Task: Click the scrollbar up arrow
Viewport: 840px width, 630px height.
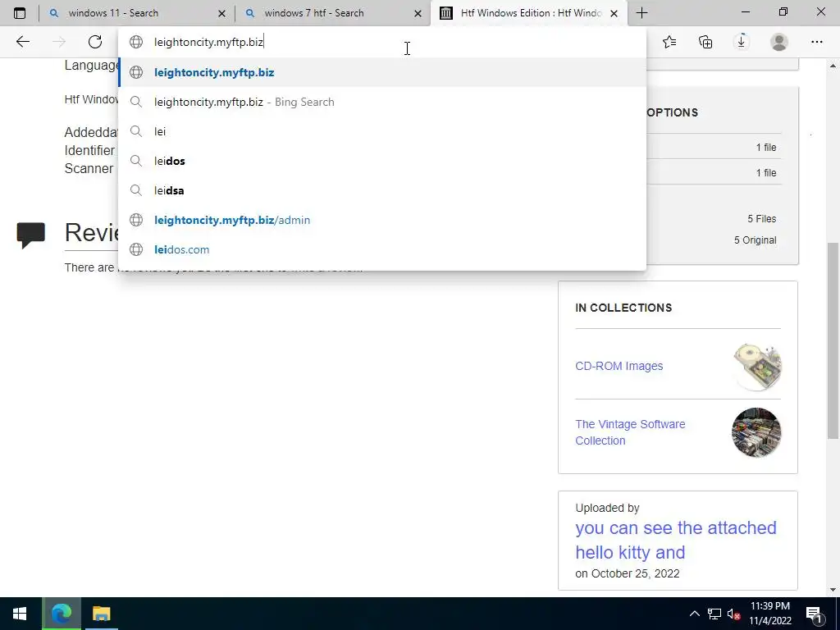Action: click(x=833, y=66)
